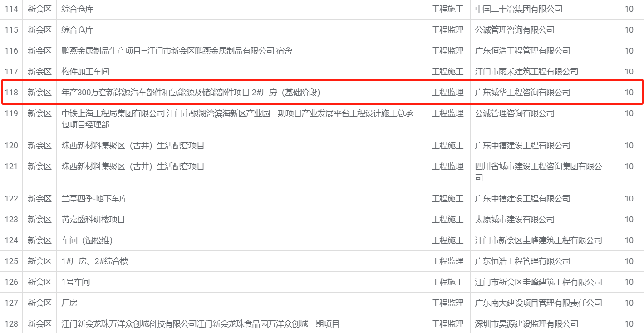Select 珠西新材料集聚区 project name in row 120
This screenshot has height=333, width=644.
coord(133,146)
